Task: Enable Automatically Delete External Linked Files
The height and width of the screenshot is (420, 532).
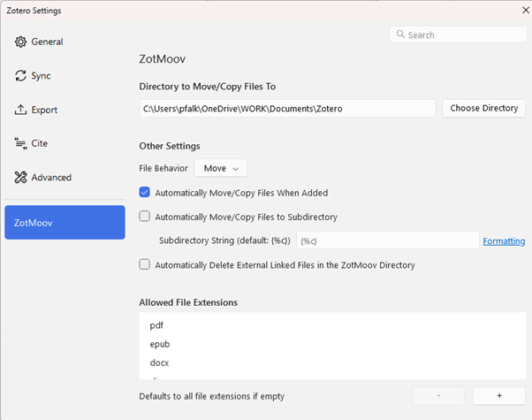Action: [x=145, y=264]
